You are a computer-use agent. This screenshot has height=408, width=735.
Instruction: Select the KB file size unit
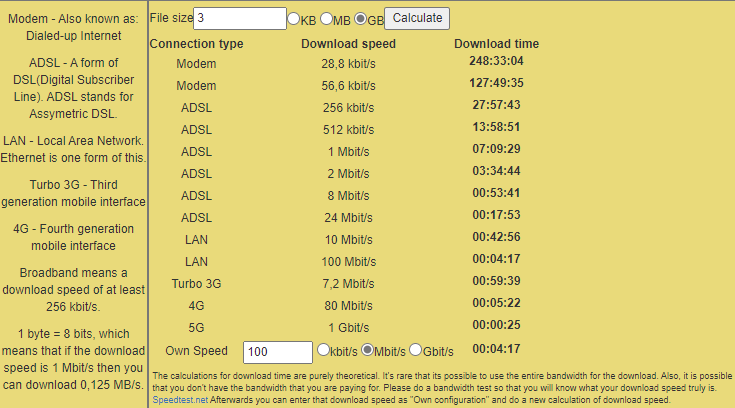pyautogui.click(x=293, y=19)
